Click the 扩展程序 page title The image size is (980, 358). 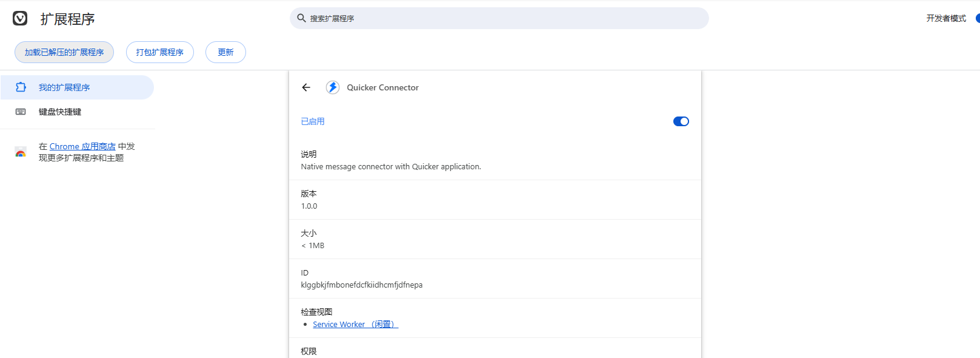[x=68, y=19]
